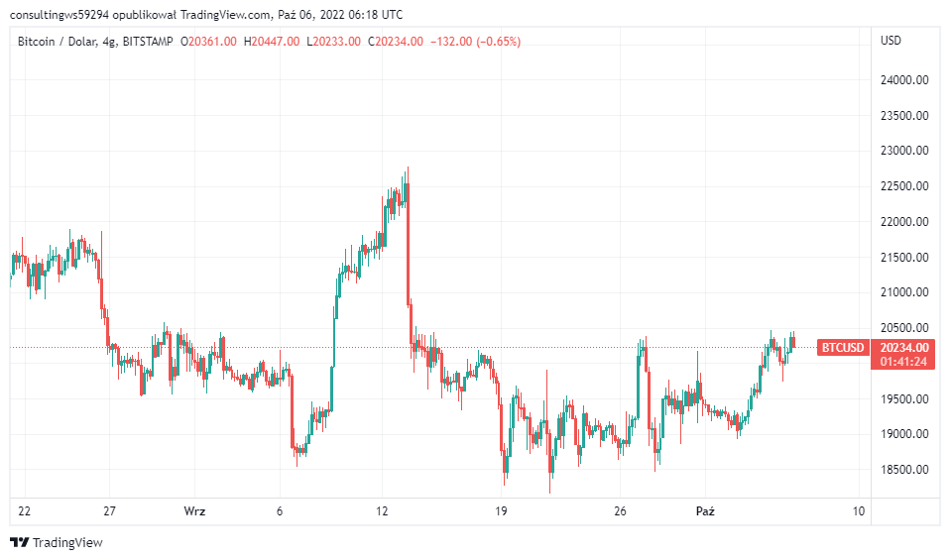Click the 01:41:24 candle countdown timer
Screen dimensions: 950x560
(904, 361)
